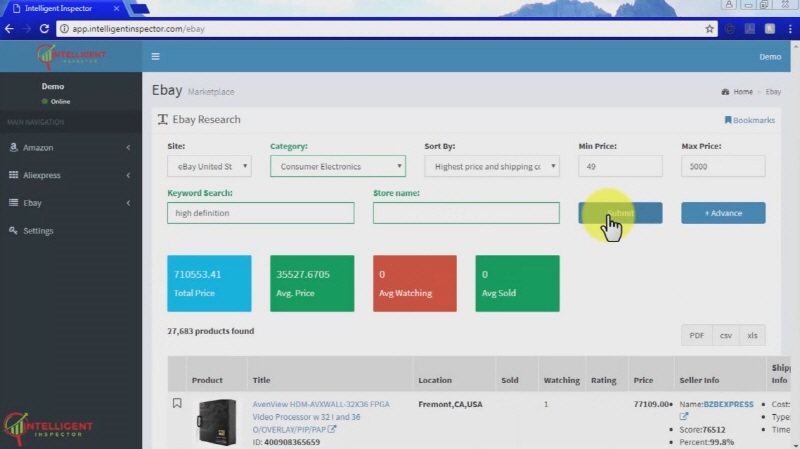Open the AvenView HDM-AVXWALL product title link

(x=321, y=416)
